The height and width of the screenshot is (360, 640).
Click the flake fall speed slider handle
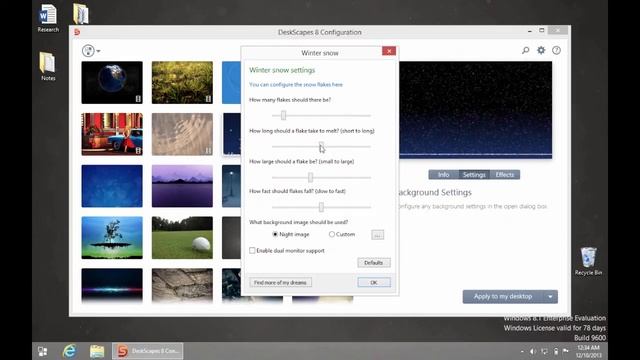click(321, 207)
